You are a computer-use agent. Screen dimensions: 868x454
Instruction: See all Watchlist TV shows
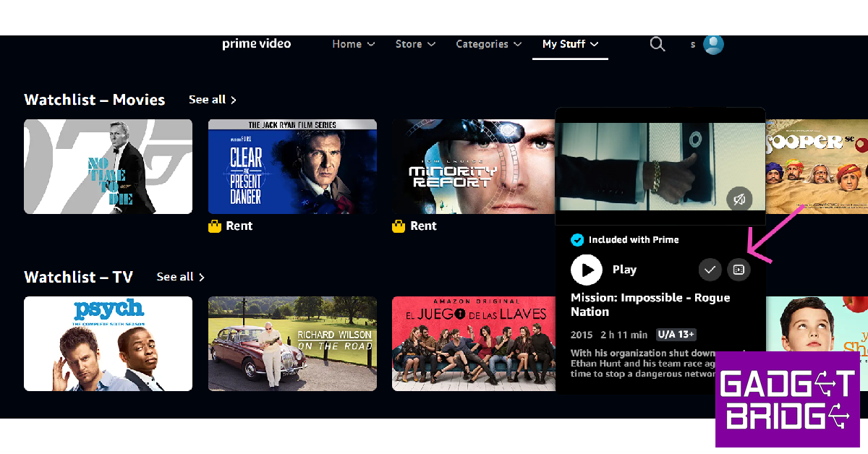pyautogui.click(x=181, y=277)
